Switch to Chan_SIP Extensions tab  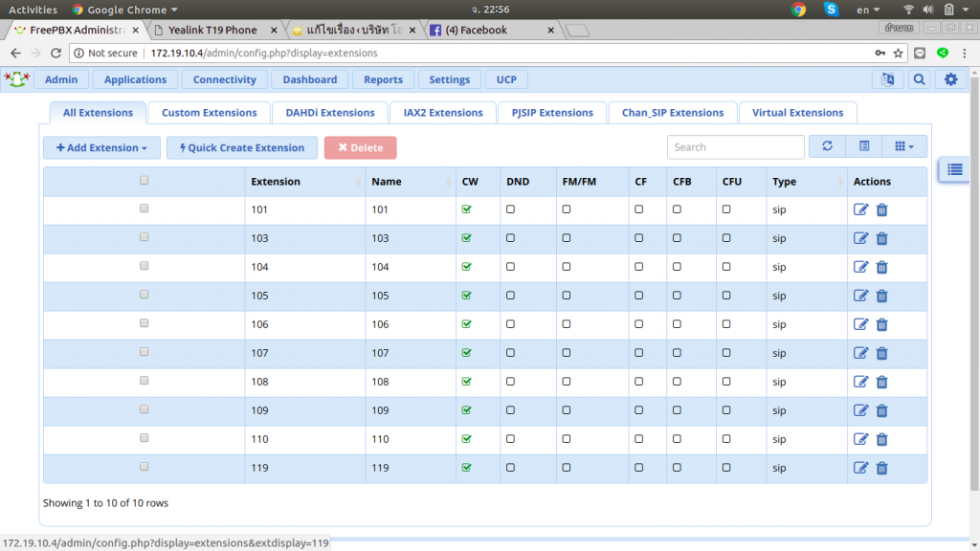673,113
